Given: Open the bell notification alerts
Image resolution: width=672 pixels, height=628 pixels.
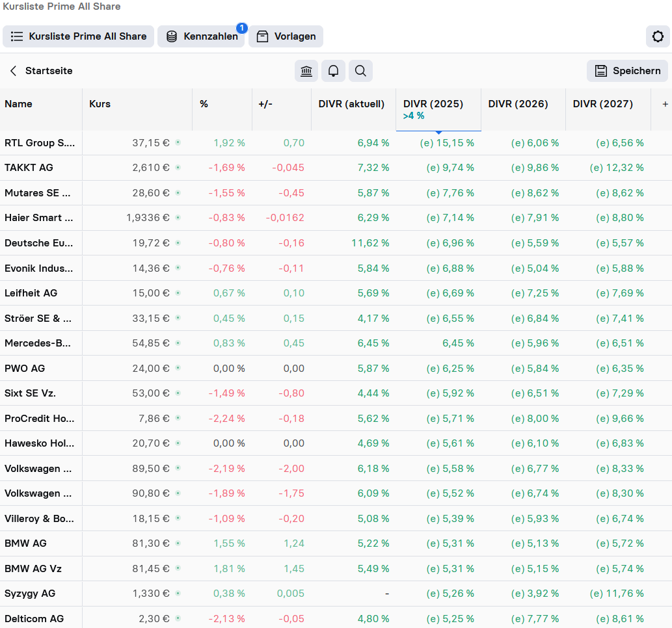Looking at the screenshot, I should (333, 71).
